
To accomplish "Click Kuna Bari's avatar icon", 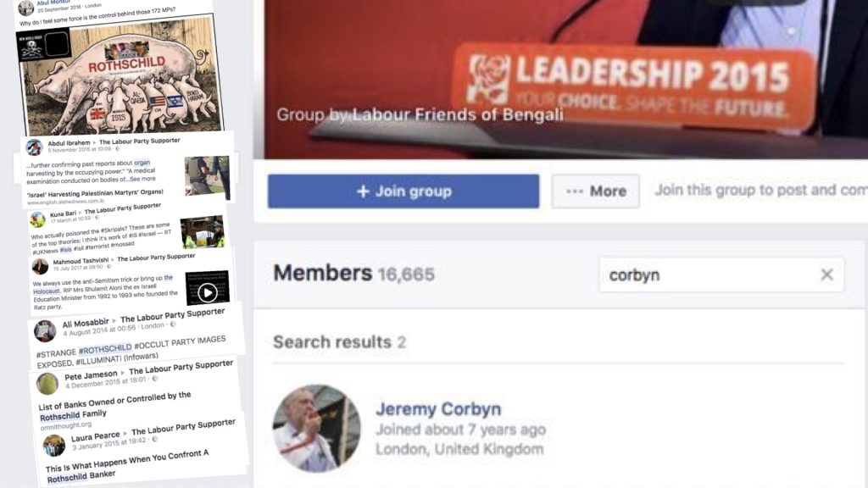I will click(37, 219).
